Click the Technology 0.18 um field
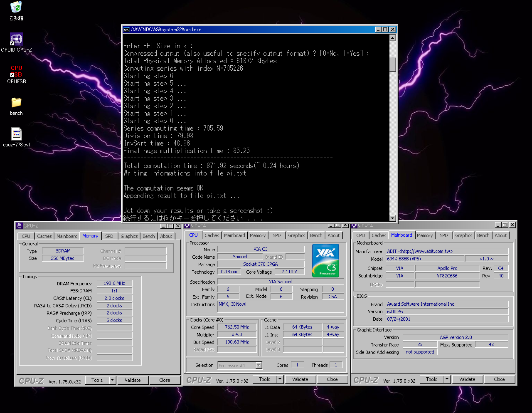Viewport: 532px width, 413px height. tap(229, 272)
